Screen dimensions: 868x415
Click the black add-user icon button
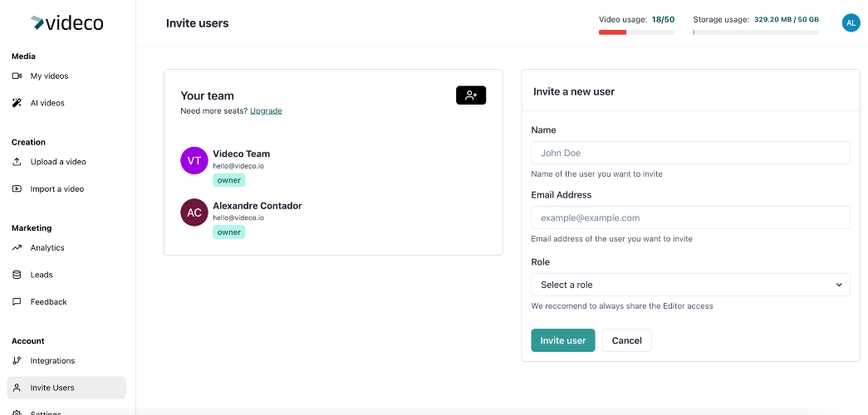point(471,95)
